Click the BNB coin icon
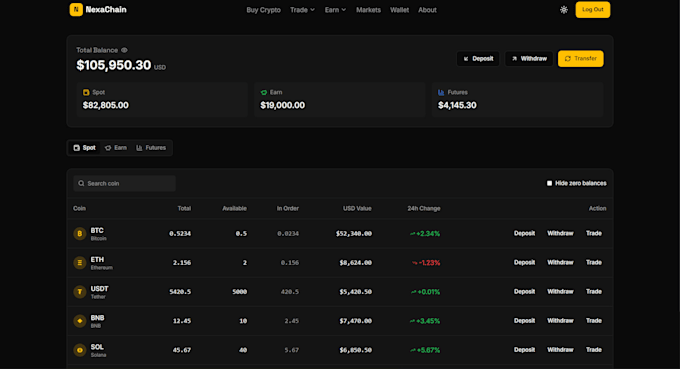The width and height of the screenshot is (680, 369). (x=79, y=321)
